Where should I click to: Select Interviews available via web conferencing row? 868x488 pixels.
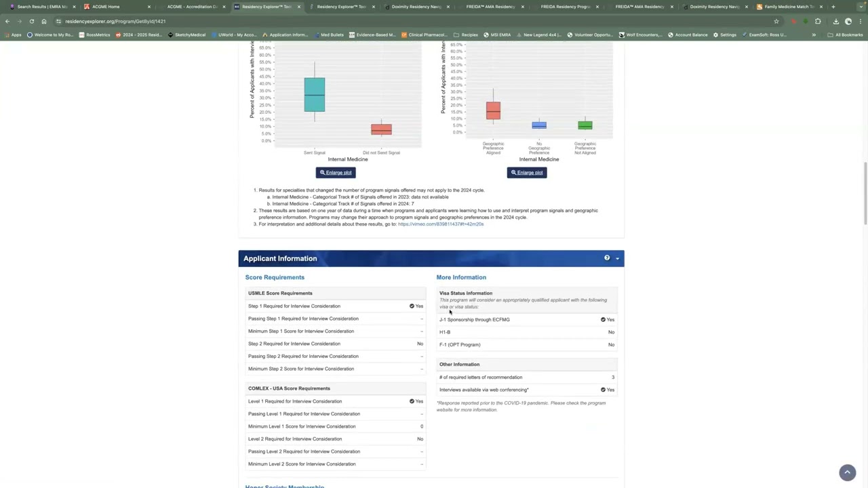tap(527, 390)
